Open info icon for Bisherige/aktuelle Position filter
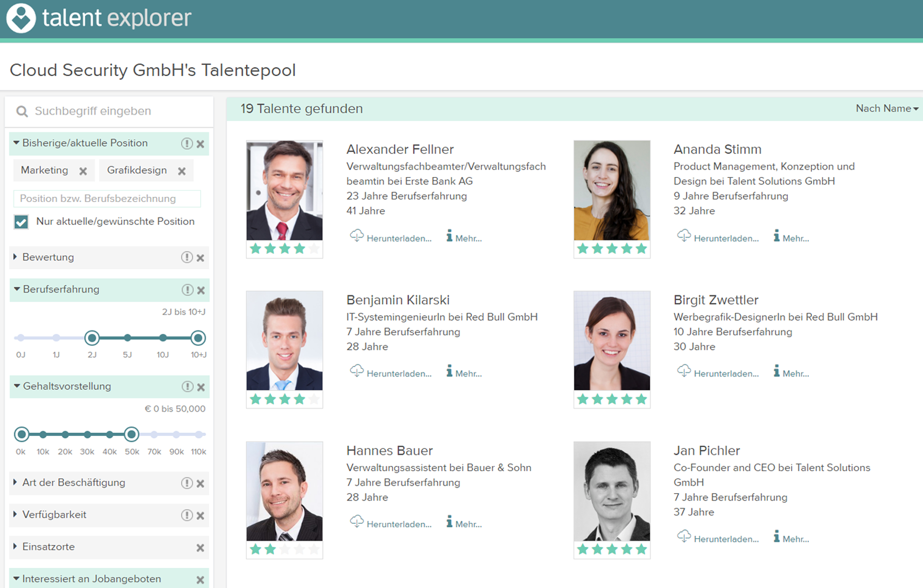Viewport: 923px width, 588px height. pos(186,143)
